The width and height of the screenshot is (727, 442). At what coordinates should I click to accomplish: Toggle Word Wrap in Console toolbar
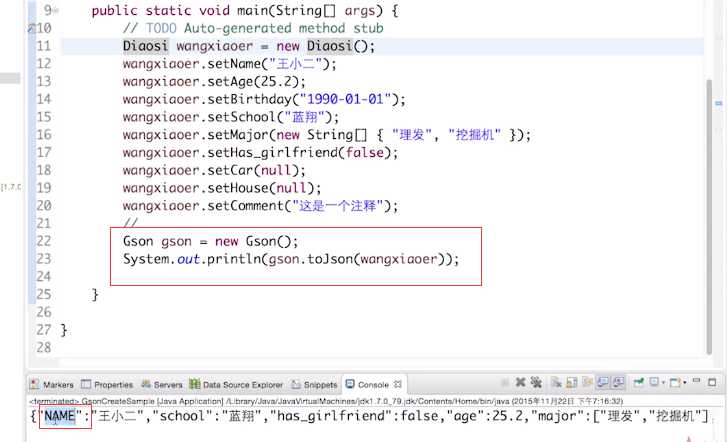[588, 382]
